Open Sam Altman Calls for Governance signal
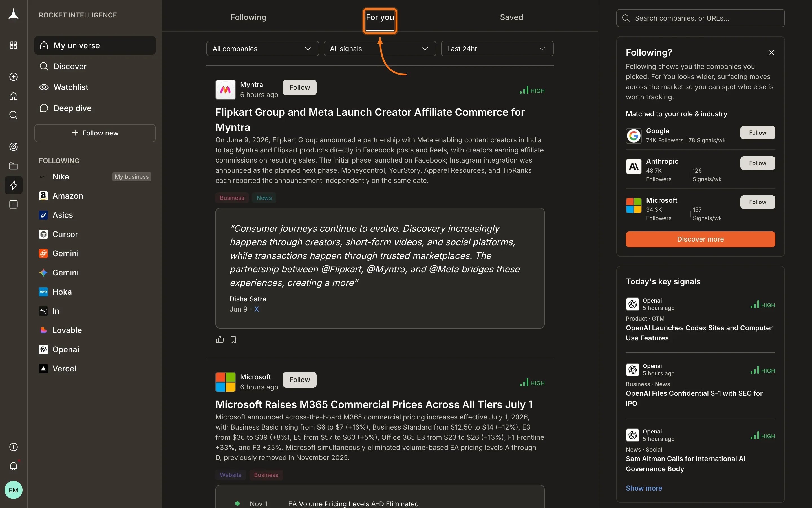Screen dimensions: 812x508 [x=685, y=464]
